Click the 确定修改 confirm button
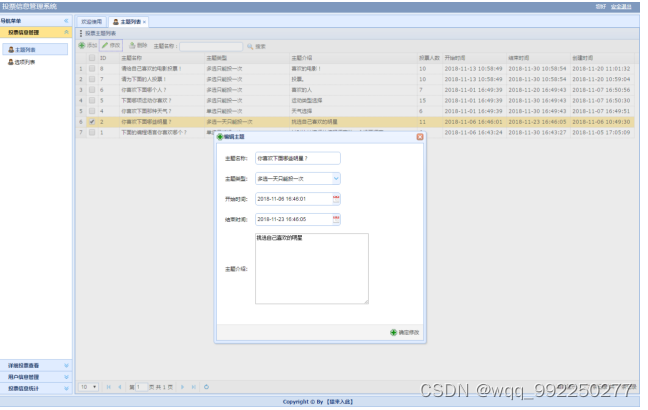Screen dimensions: 648x410 [x=405, y=332]
